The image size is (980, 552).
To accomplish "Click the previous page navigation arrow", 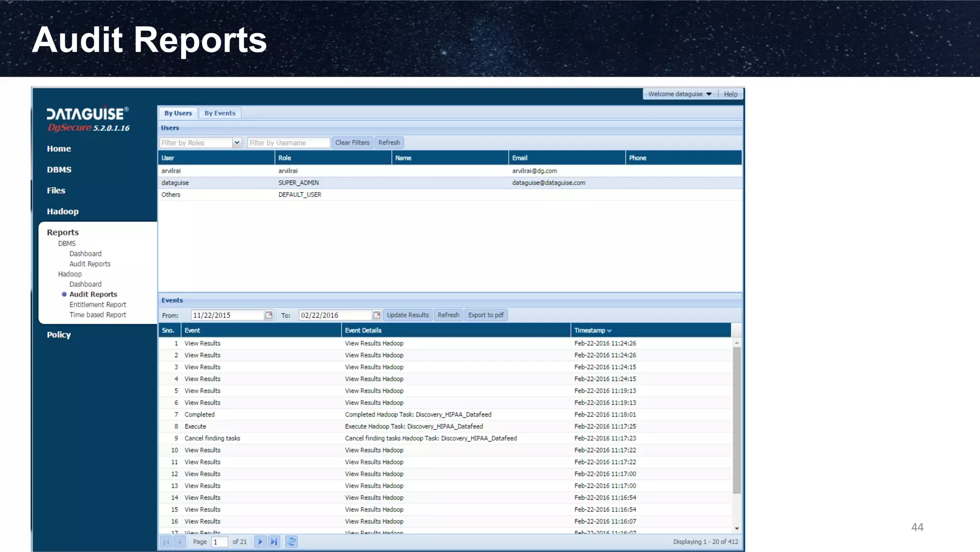I will [179, 541].
